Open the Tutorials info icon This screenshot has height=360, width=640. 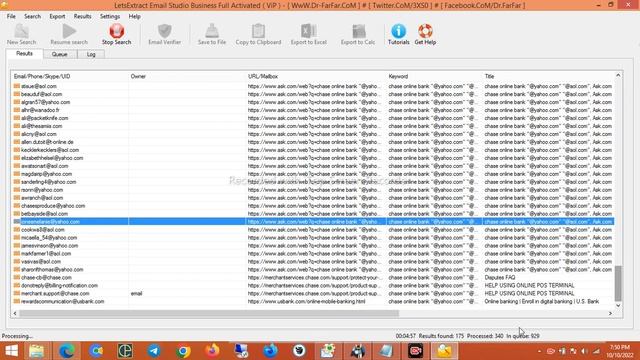tap(398, 34)
